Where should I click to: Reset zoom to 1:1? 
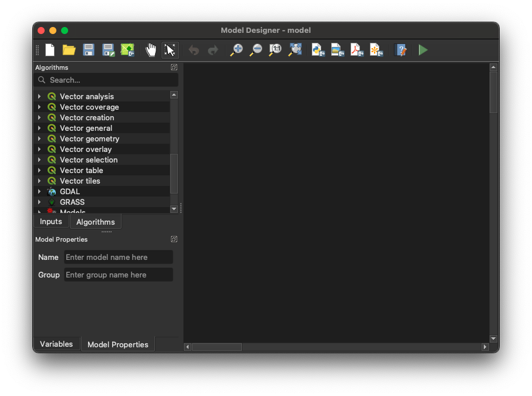pos(275,50)
